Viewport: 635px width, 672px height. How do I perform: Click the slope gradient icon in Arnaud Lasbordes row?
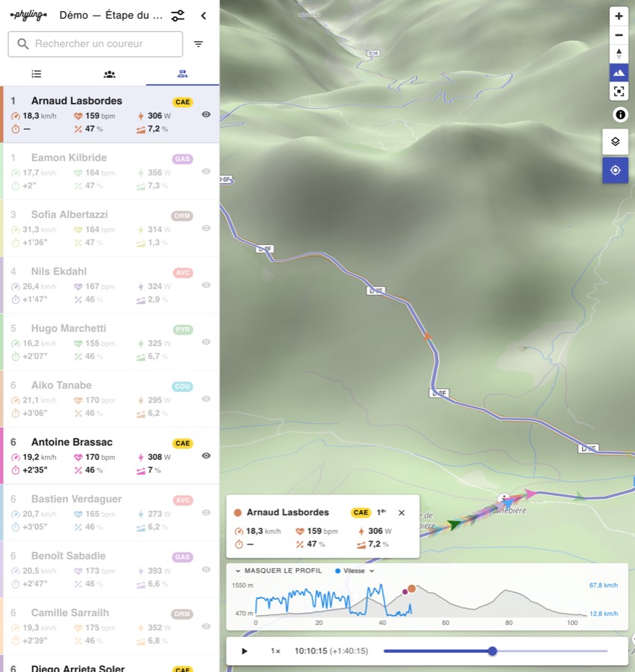point(141,129)
